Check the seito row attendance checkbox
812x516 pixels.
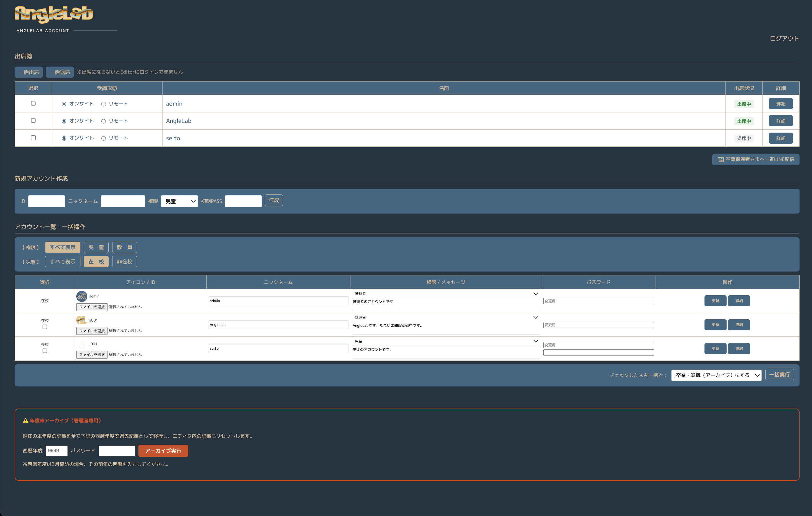[33, 138]
